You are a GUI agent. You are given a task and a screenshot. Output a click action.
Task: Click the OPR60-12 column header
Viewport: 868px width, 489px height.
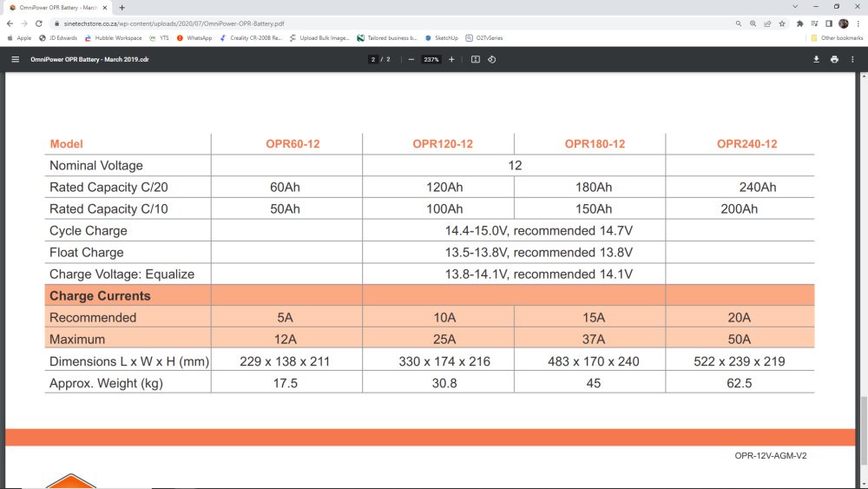(293, 144)
